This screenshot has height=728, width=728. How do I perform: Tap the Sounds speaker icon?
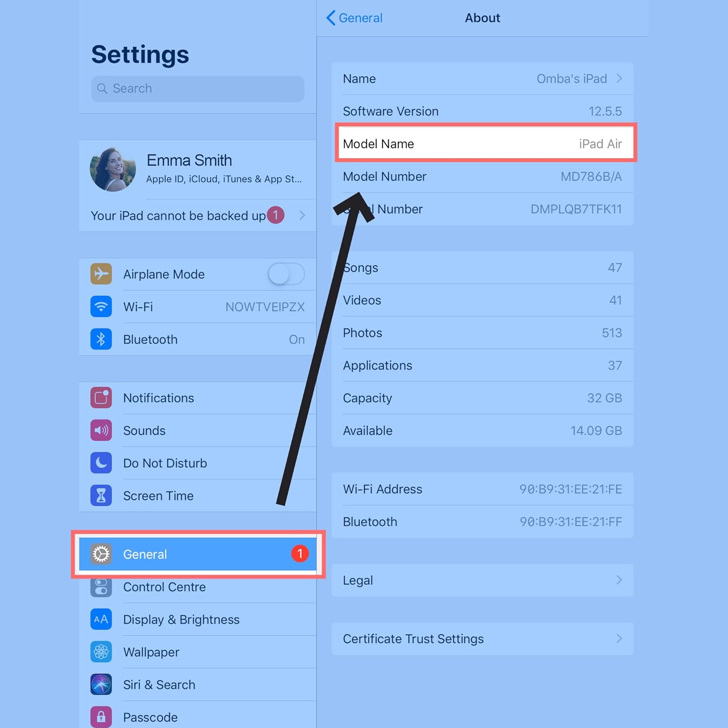coord(101,430)
